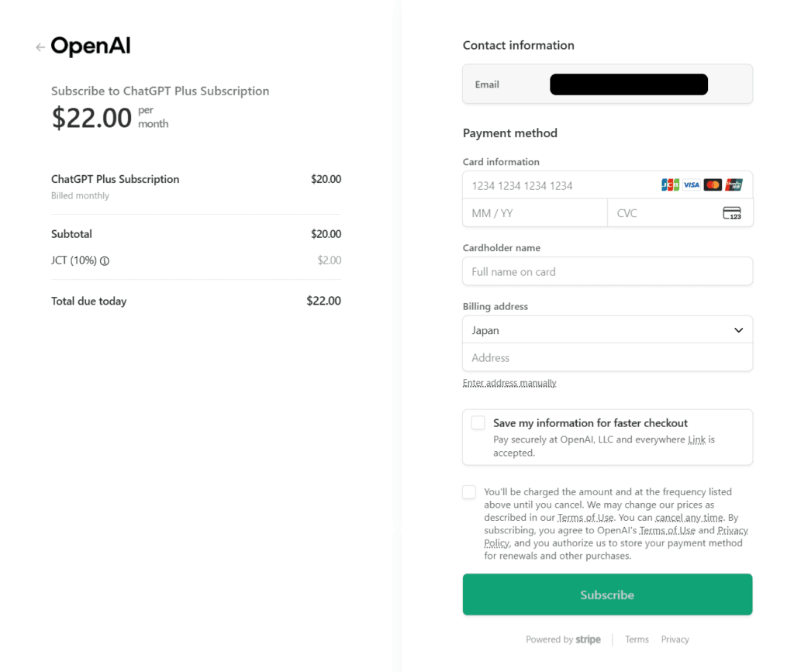Open the Privacy footer link
This screenshot has height=672, width=794.
(x=675, y=639)
